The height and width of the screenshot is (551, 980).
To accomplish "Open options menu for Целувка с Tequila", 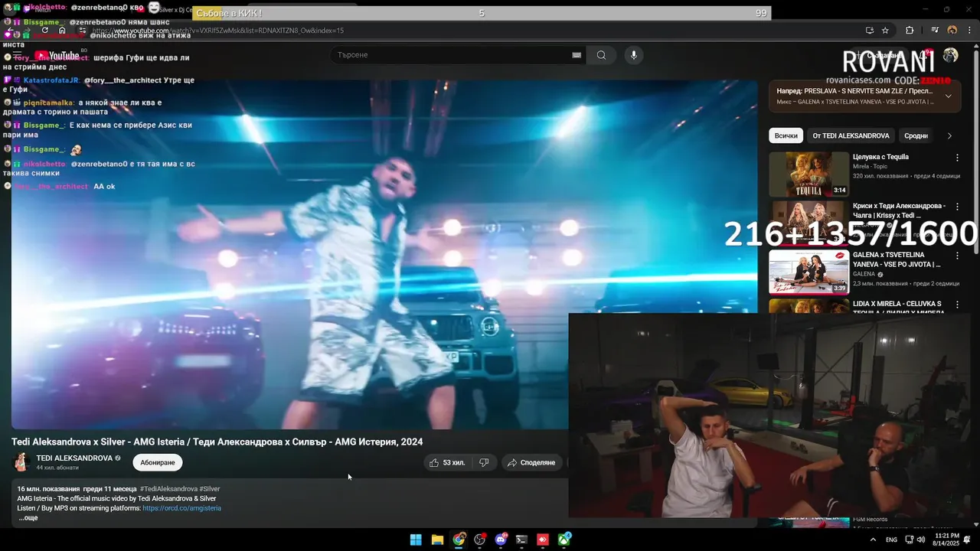I will (x=957, y=158).
